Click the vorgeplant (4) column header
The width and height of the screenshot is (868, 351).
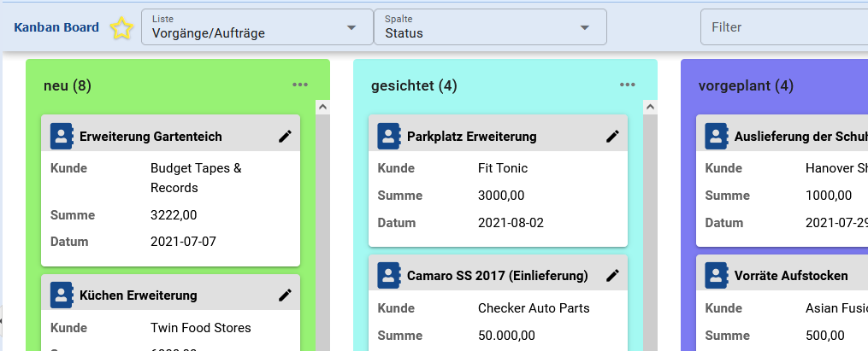tap(746, 85)
